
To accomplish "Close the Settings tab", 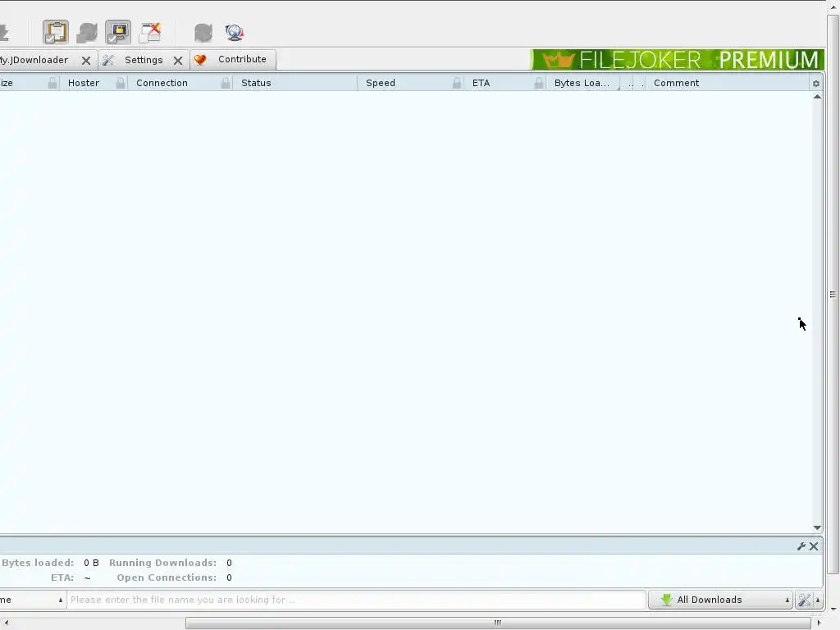I will (x=178, y=61).
